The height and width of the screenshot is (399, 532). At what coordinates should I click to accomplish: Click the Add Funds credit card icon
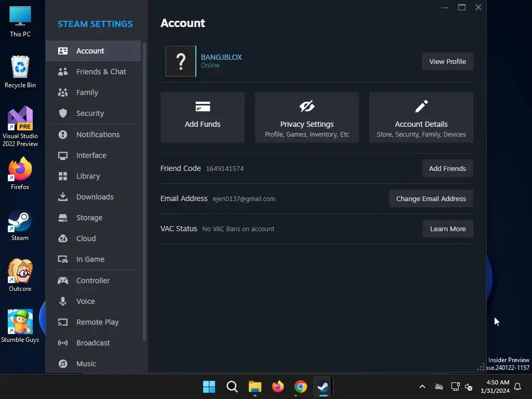(x=203, y=107)
